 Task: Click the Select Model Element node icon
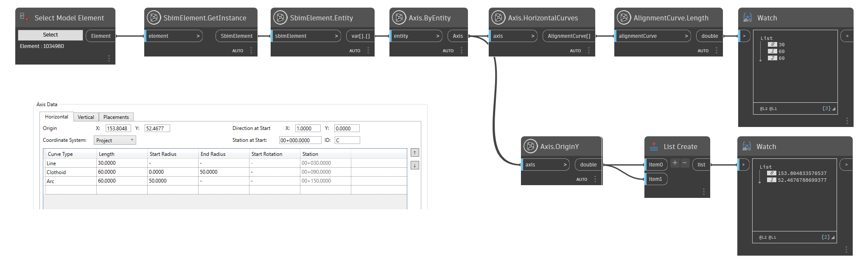coord(25,17)
